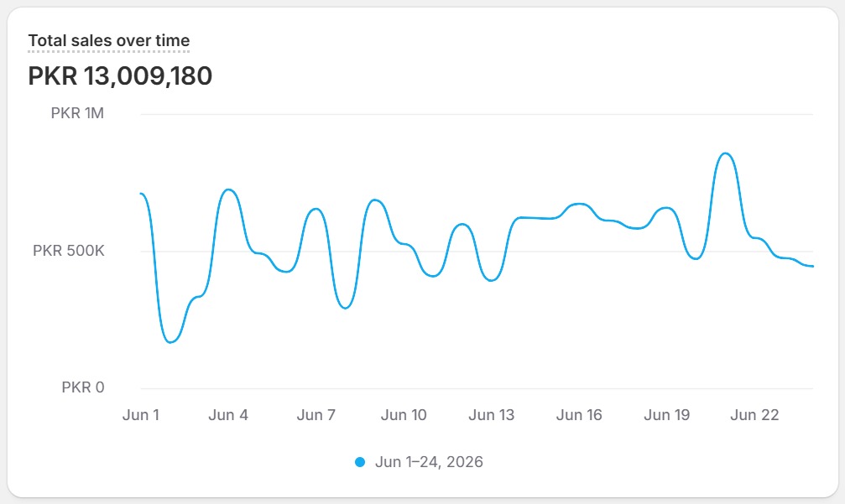Click the line's end point after Jun 22

pos(812,266)
